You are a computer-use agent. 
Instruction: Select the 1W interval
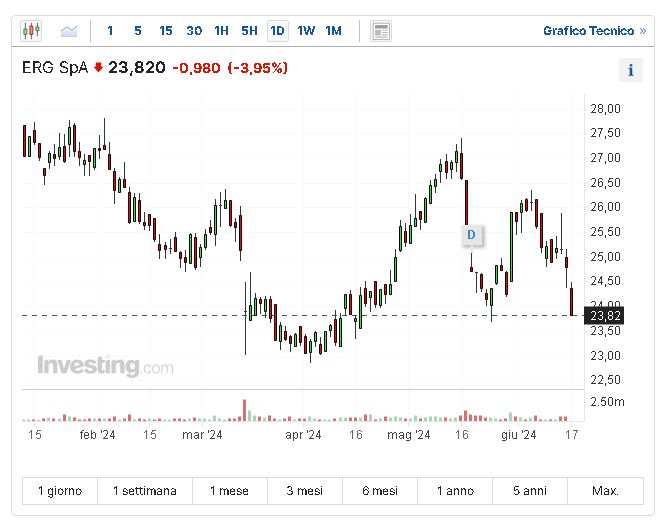[306, 31]
